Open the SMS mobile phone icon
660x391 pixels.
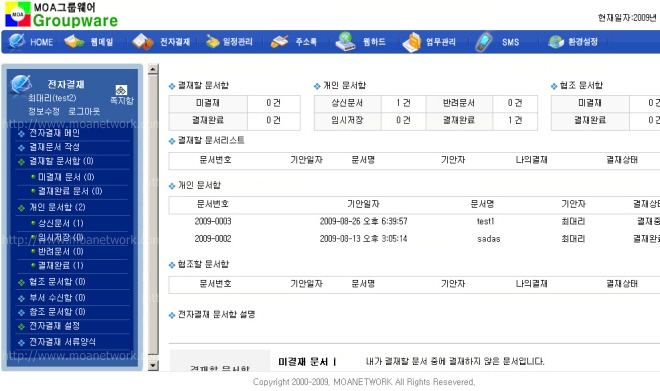click(484, 42)
